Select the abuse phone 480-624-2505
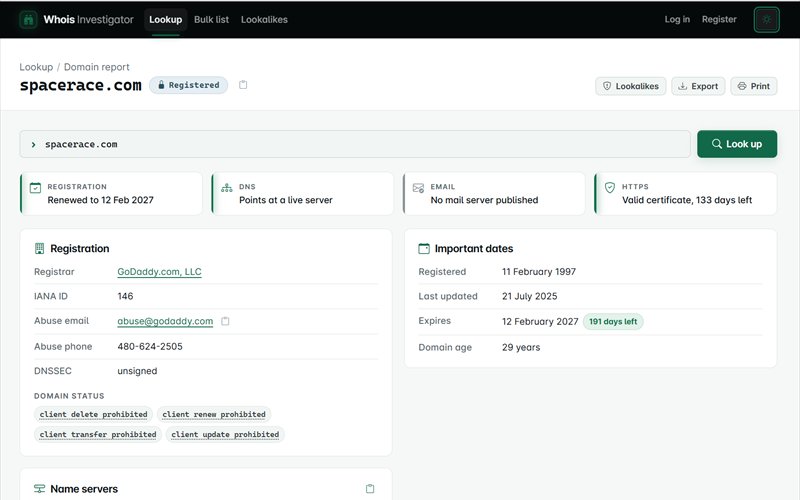 point(150,346)
